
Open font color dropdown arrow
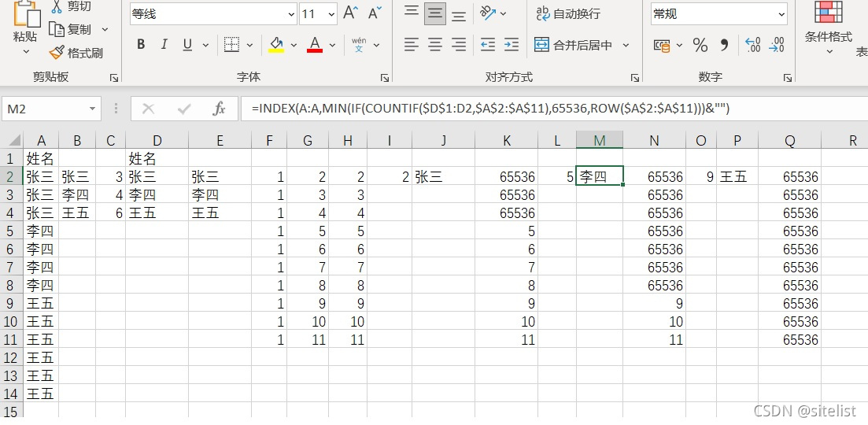[332, 45]
